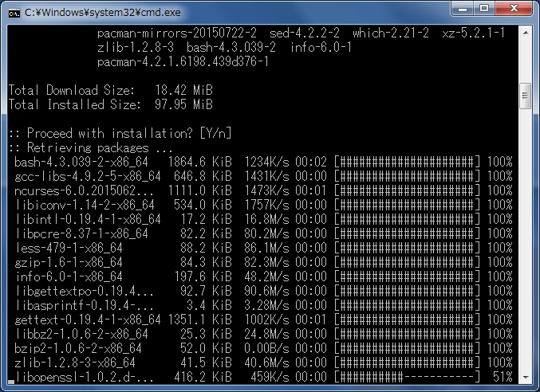Click the text pacman-4.2.1.6198.439d376-1

[x=183, y=61]
